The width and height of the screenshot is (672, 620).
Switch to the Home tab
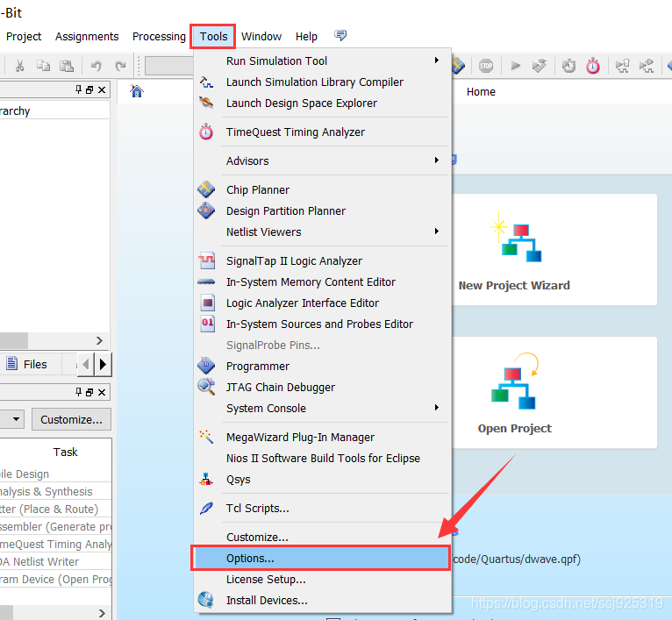481,92
